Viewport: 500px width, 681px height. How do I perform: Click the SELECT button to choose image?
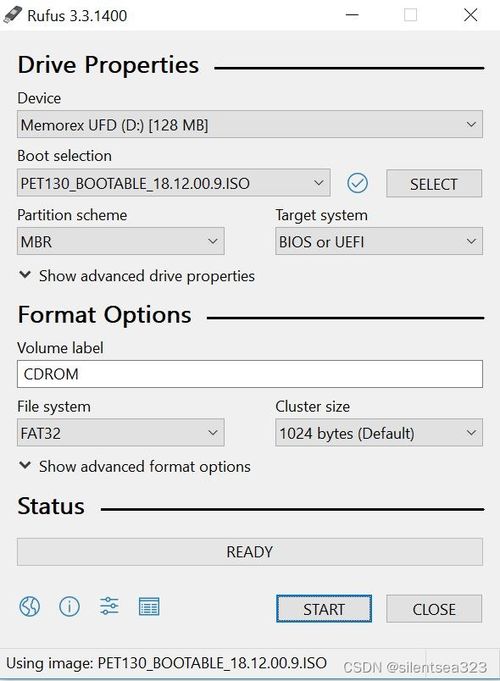pos(434,184)
